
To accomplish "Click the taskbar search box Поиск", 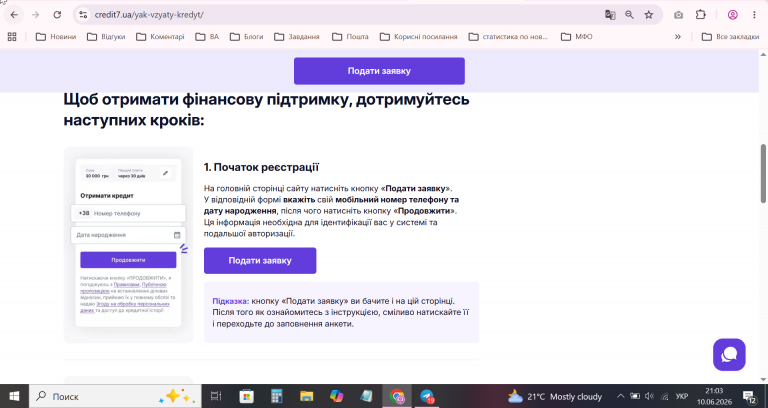I will pos(115,396).
